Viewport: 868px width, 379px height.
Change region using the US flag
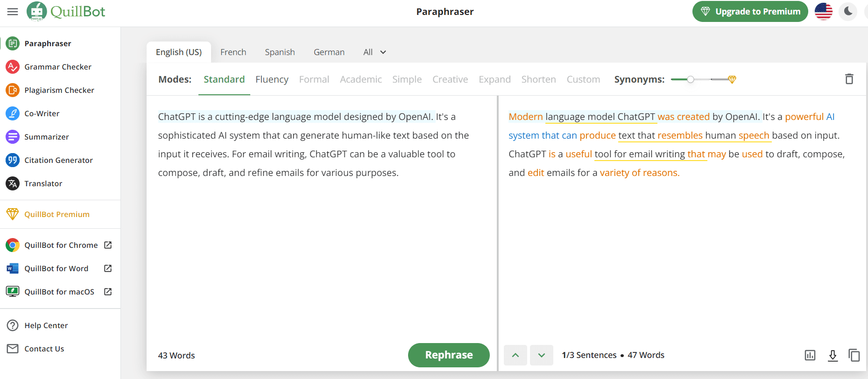tap(823, 12)
